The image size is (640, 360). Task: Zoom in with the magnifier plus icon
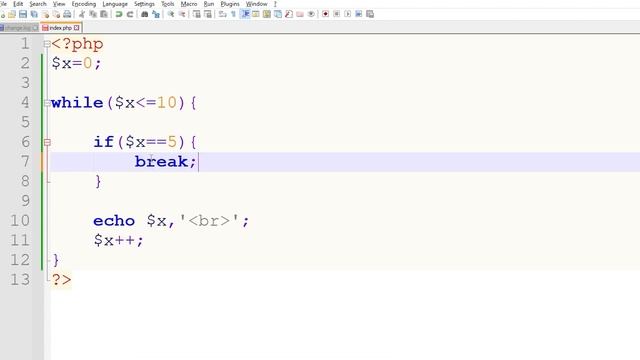171,14
